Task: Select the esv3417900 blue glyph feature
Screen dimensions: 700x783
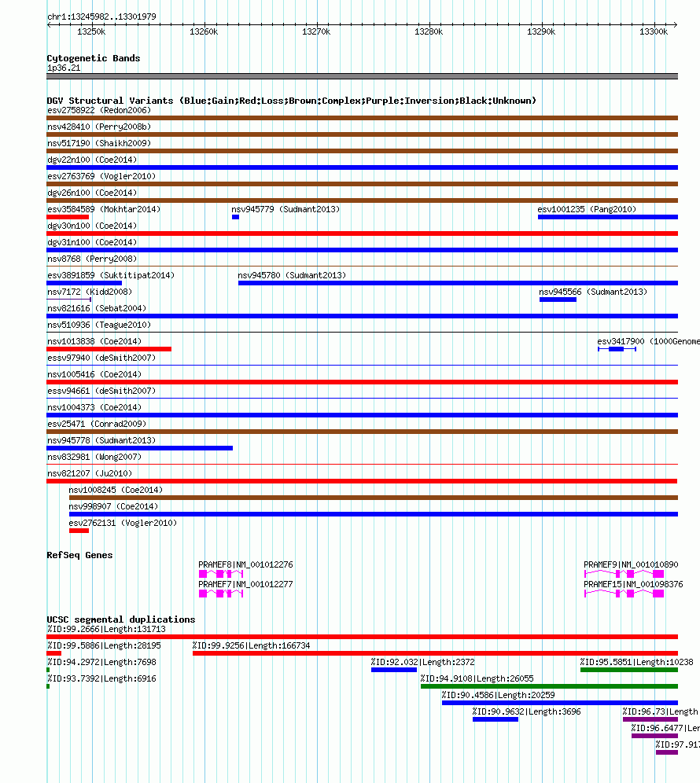Action: coord(617,349)
